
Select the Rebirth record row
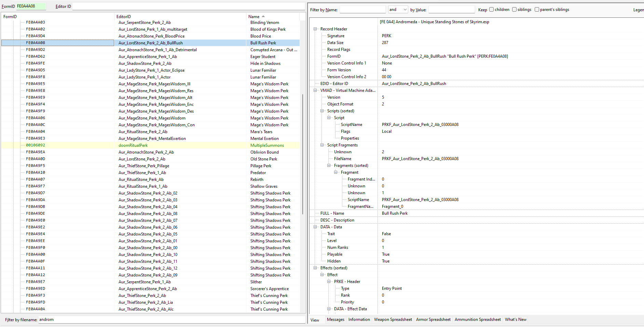pos(150,180)
